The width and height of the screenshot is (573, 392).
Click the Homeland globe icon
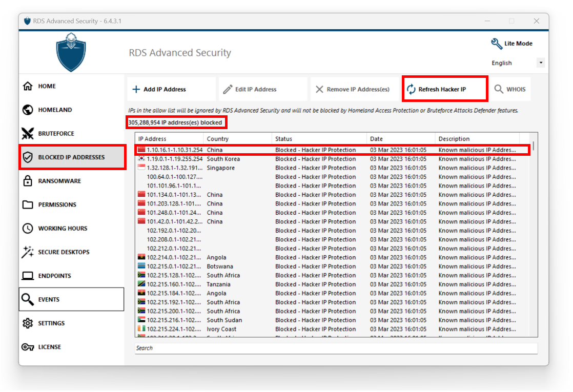click(28, 110)
